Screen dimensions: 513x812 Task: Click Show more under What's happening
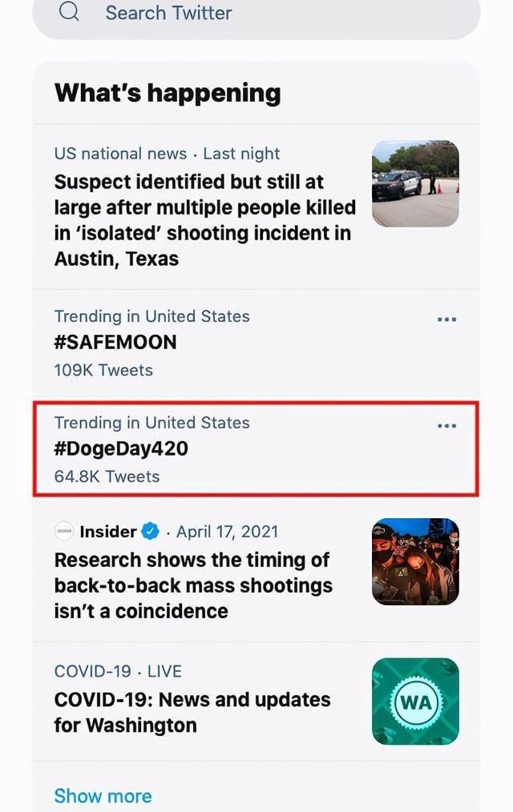click(x=103, y=796)
